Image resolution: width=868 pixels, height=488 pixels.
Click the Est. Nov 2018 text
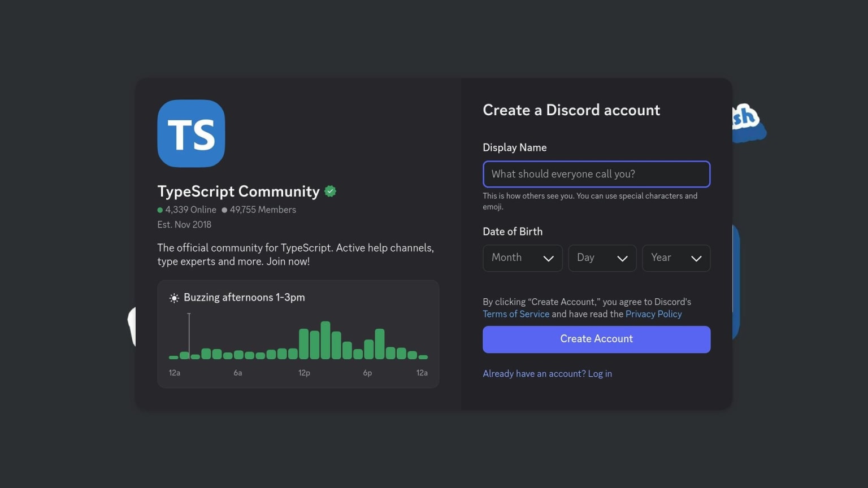pos(184,225)
